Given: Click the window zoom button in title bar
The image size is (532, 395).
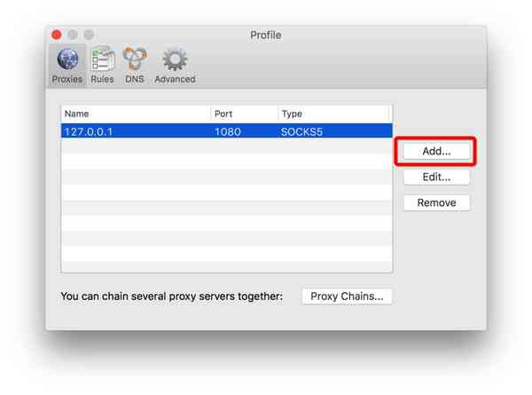Looking at the screenshot, I should coord(89,35).
